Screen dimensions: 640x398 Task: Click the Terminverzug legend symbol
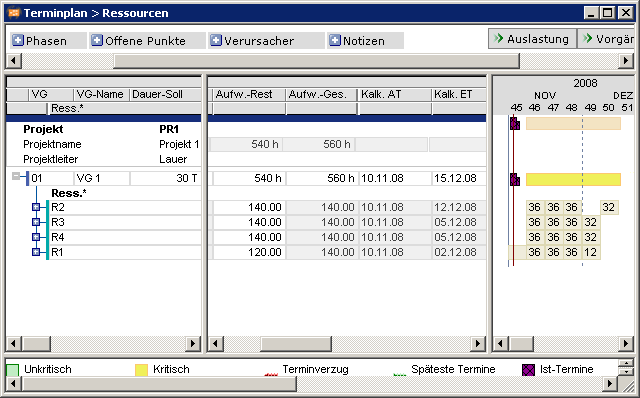click(x=271, y=374)
